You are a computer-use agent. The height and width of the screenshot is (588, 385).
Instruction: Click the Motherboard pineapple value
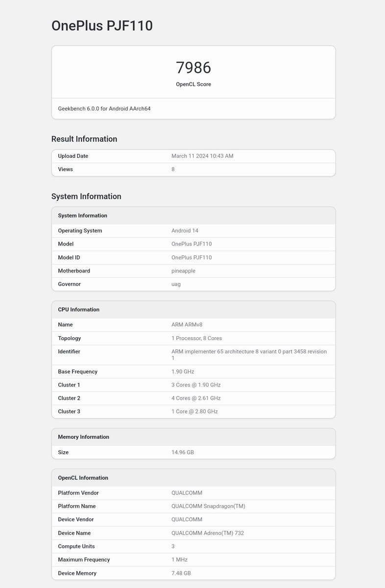pos(183,271)
